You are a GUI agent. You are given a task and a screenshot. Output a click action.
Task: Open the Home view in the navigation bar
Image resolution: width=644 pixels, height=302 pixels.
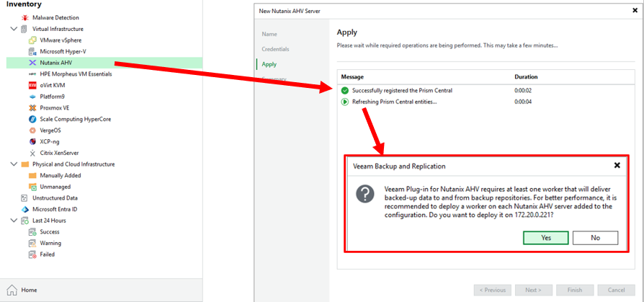click(101, 290)
